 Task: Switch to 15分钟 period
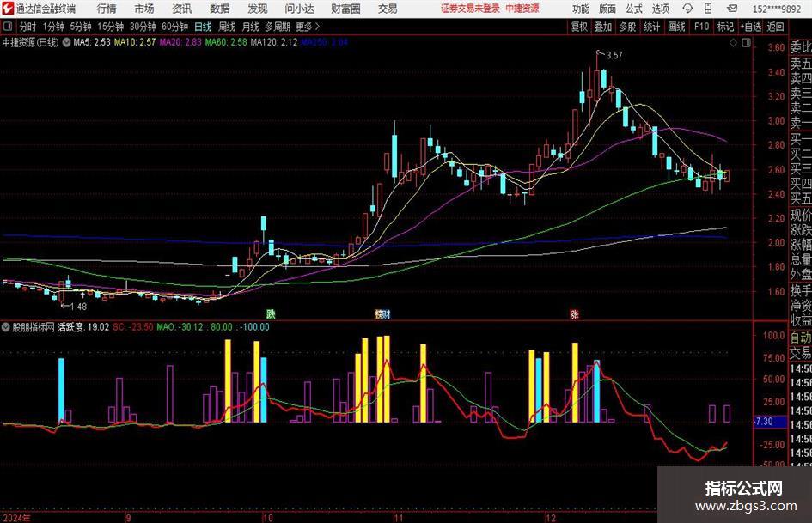pyautogui.click(x=111, y=27)
